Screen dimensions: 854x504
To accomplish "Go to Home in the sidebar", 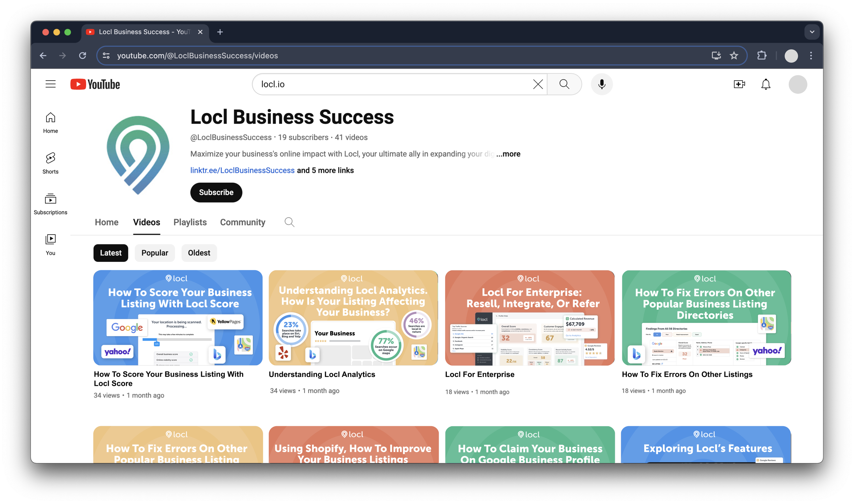I will 51,123.
